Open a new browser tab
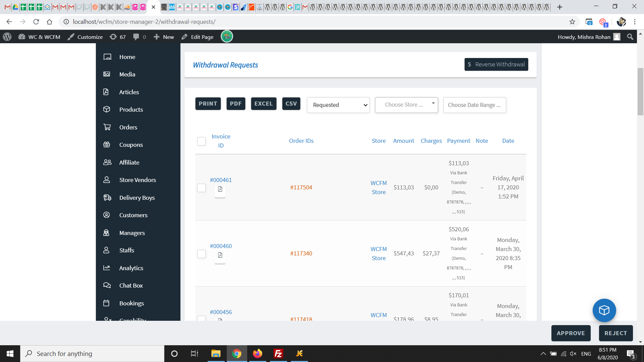 559,7
